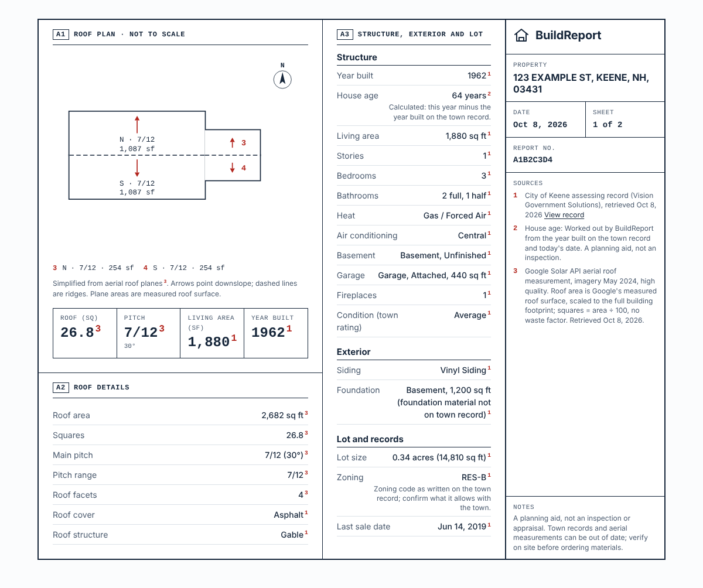Click the red arrow beside plane number 4
703x588 pixels.
[233, 167]
